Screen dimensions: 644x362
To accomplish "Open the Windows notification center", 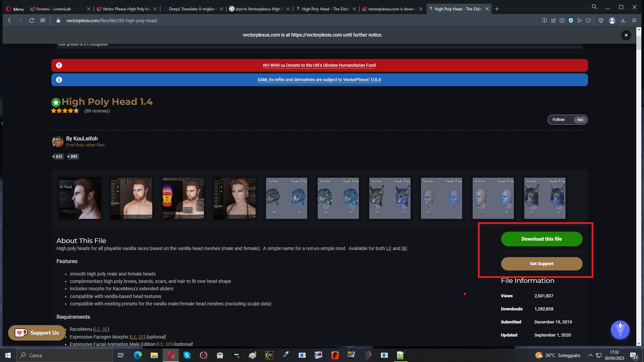I will coord(634,355).
